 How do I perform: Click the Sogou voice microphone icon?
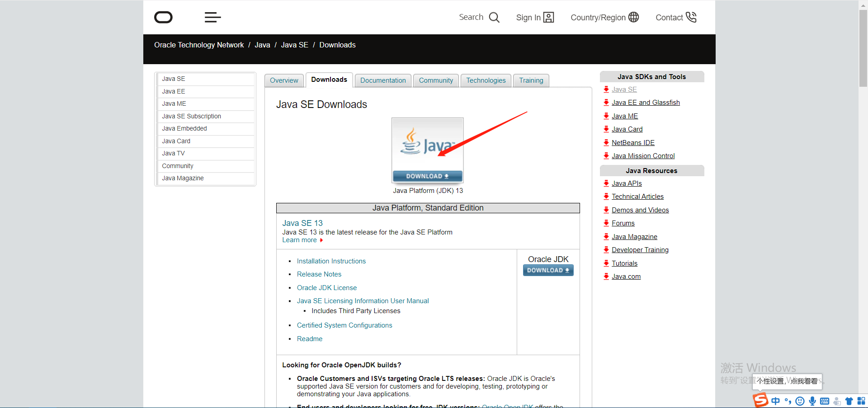812,401
